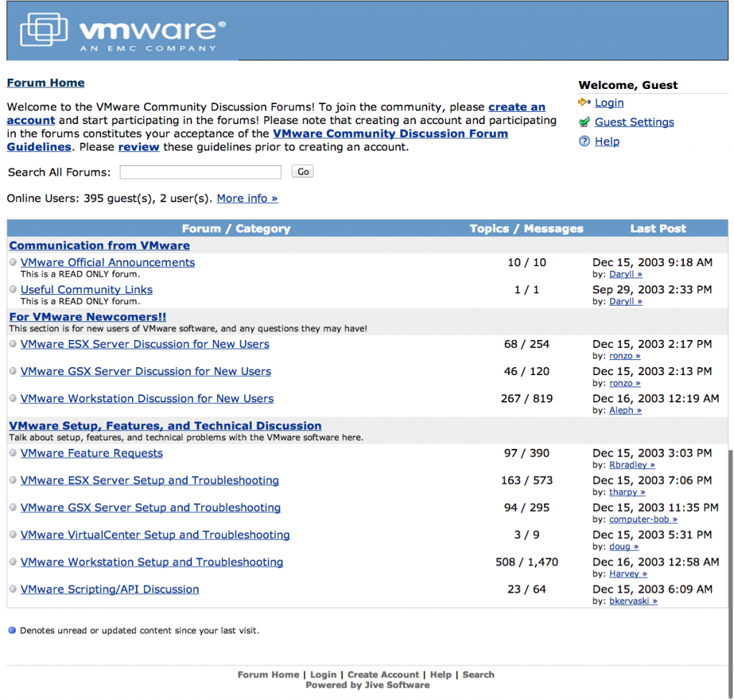Click the VMware logo in the header
Screen dimensions: 734x700
click(123, 30)
